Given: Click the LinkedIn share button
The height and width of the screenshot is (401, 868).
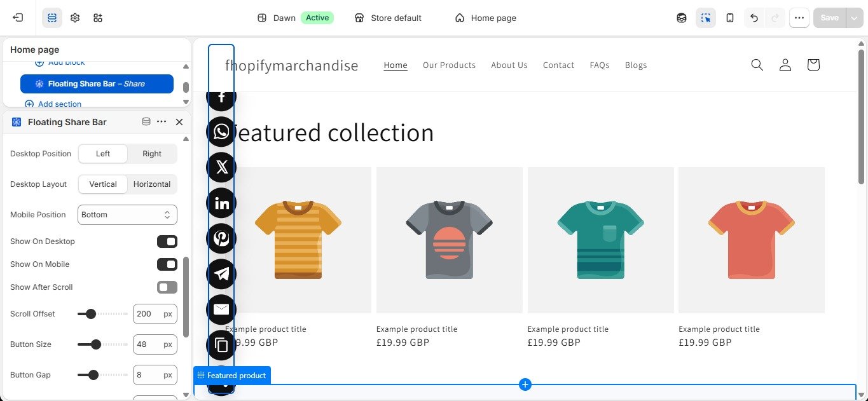Looking at the screenshot, I should point(221,203).
